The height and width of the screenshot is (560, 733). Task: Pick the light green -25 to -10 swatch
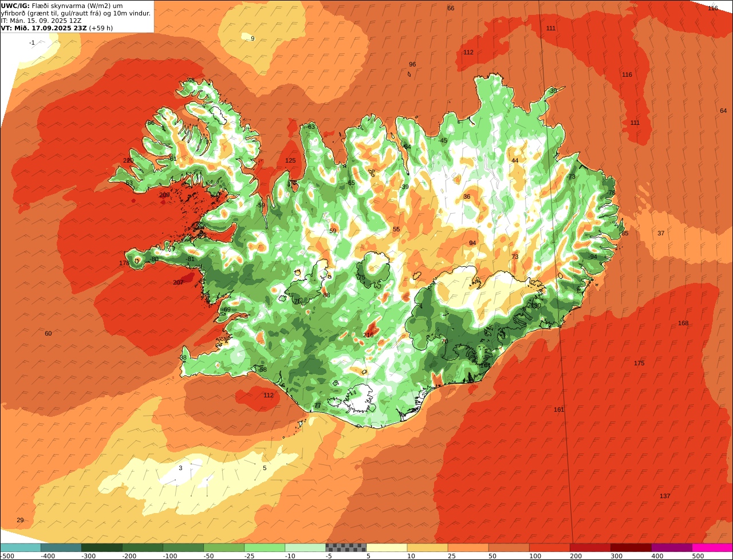[x=265, y=547]
